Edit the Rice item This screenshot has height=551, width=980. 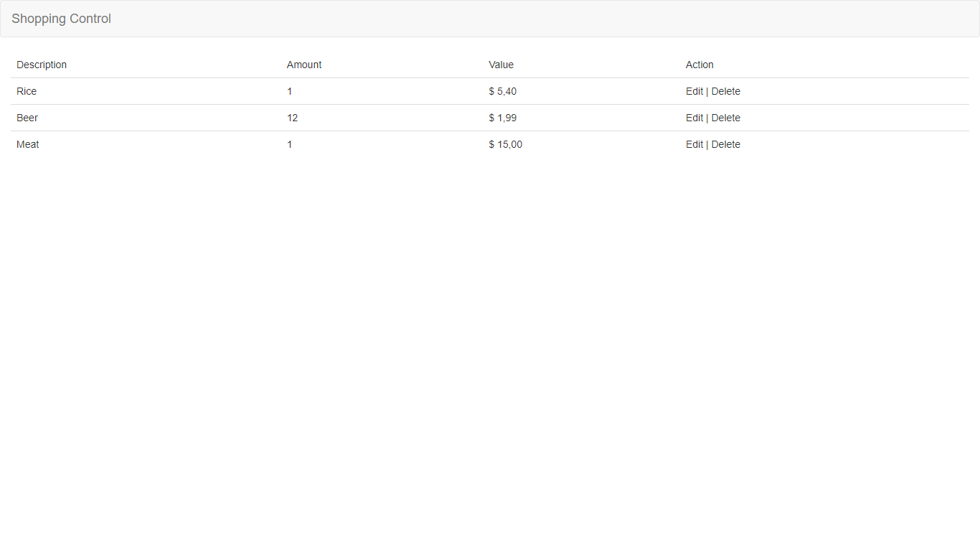(x=694, y=91)
